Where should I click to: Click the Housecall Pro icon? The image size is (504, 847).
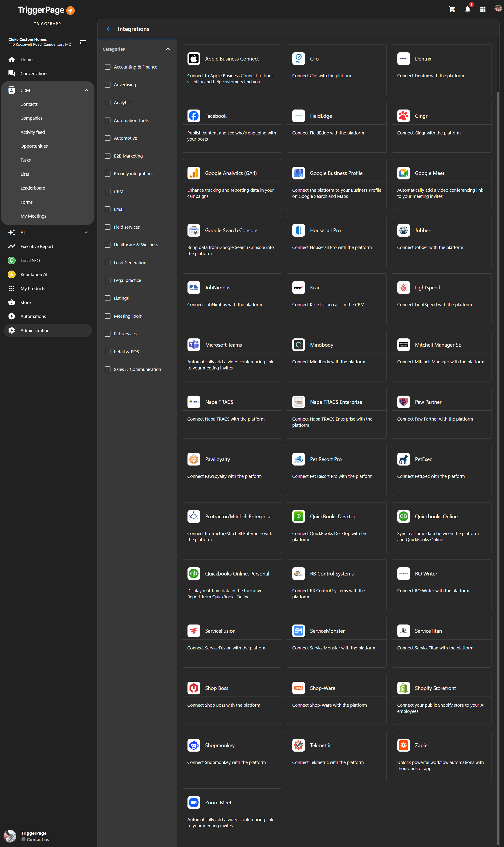tap(299, 231)
